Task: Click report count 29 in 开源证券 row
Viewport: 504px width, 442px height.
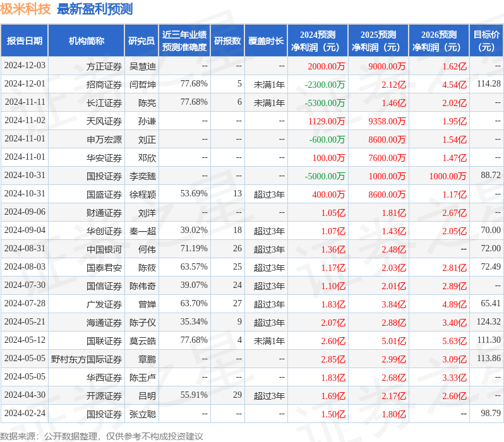Action: (x=237, y=395)
